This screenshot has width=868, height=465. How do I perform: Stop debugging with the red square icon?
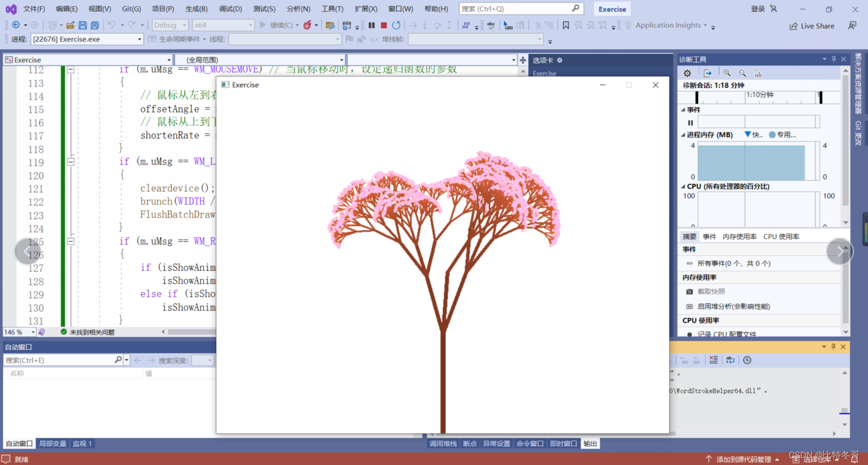coord(384,25)
